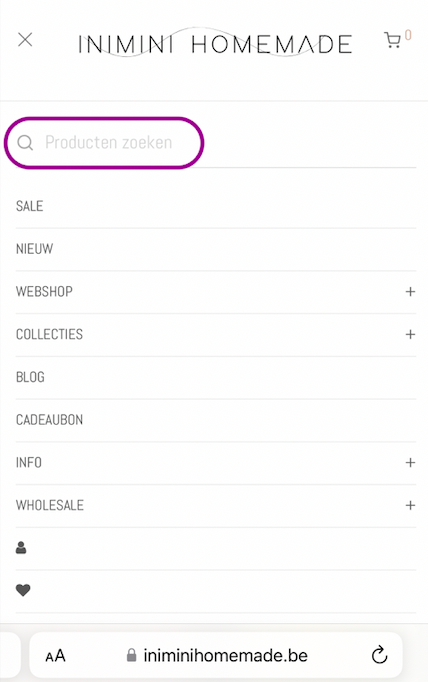Expand the WHOLESALE submenu plus

pos(410,505)
